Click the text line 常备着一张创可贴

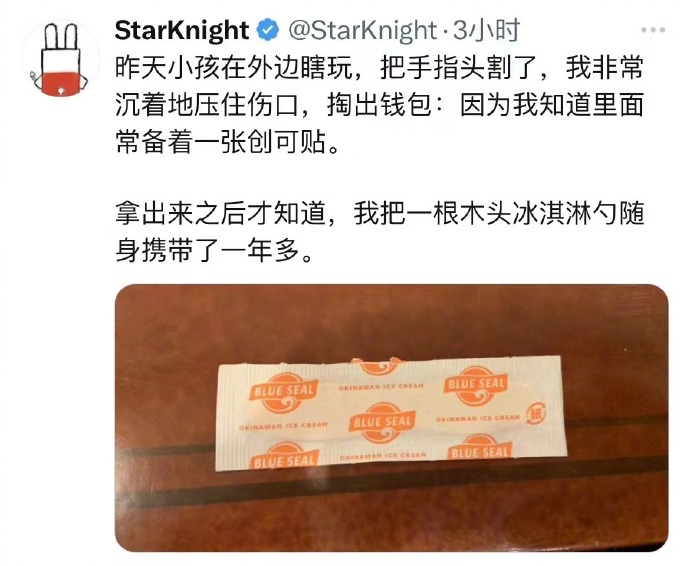click(x=228, y=142)
